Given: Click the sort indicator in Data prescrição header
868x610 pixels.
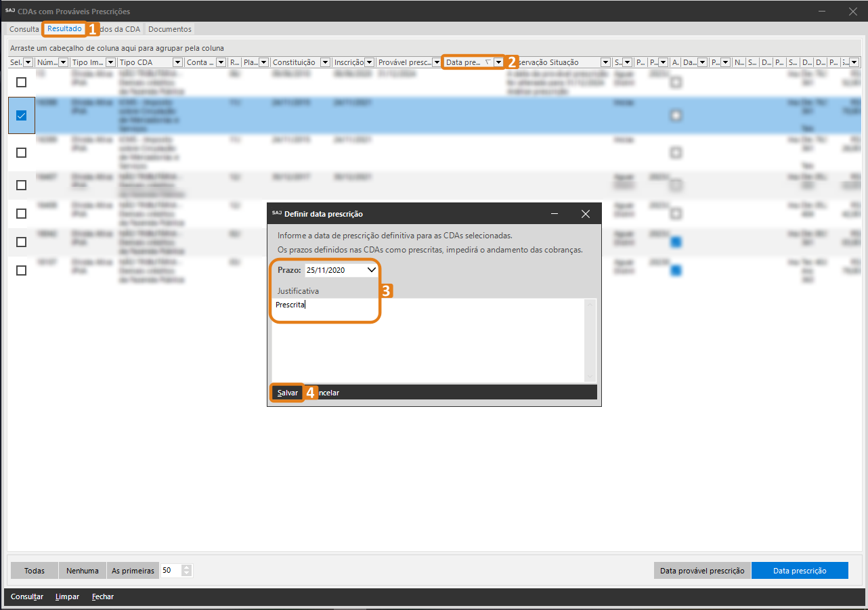Looking at the screenshot, I should (x=487, y=62).
